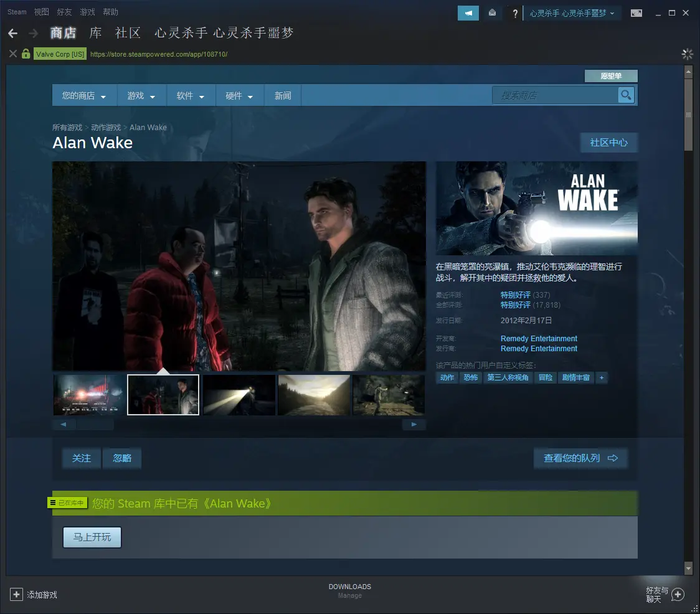This screenshot has width=700, height=614.
Task: Open the inbox notifications icon
Action: point(492,13)
